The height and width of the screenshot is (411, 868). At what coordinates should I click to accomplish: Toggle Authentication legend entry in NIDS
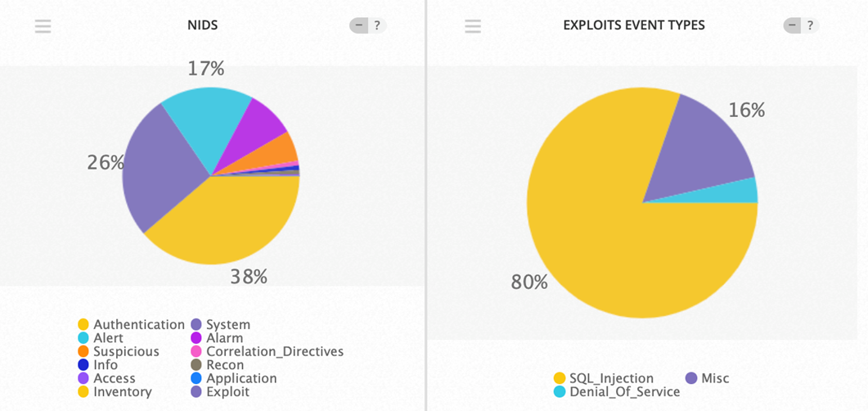[131, 324]
